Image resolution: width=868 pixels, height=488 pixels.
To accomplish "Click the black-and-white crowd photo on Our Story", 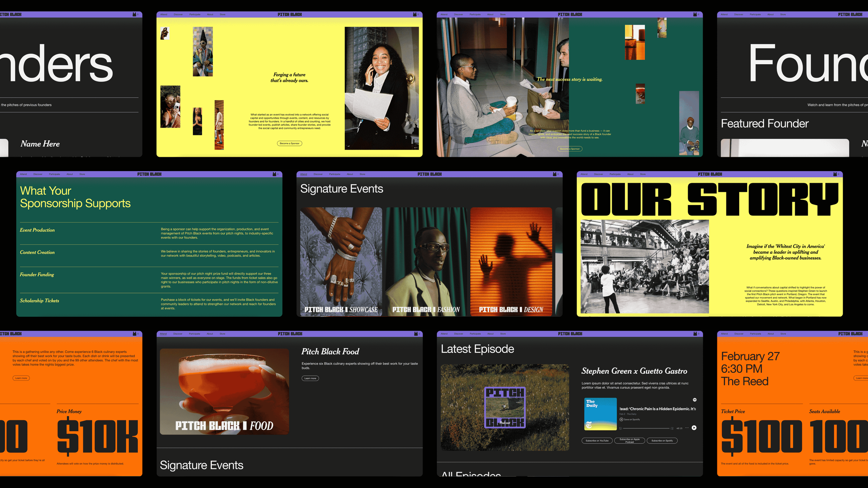I will (645, 267).
